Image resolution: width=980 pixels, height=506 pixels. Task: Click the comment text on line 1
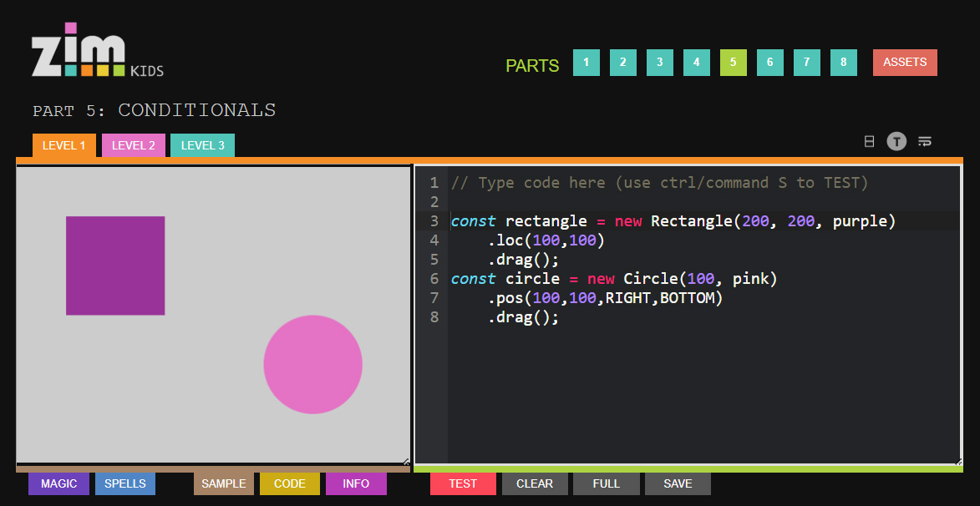coord(659,182)
